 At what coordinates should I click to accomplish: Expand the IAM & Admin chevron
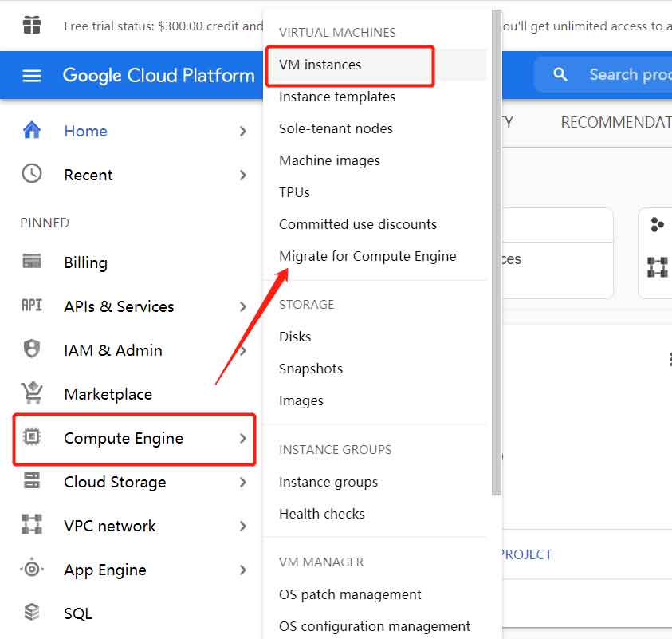243,350
